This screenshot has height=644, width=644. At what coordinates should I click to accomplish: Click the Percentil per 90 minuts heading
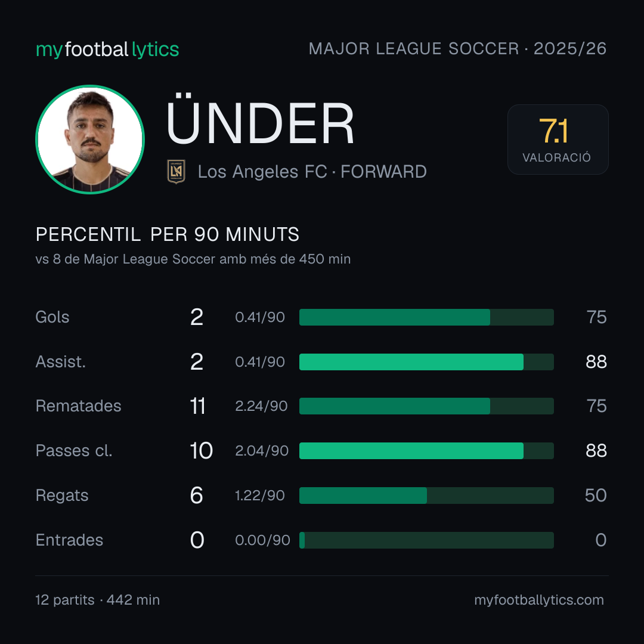point(167,234)
